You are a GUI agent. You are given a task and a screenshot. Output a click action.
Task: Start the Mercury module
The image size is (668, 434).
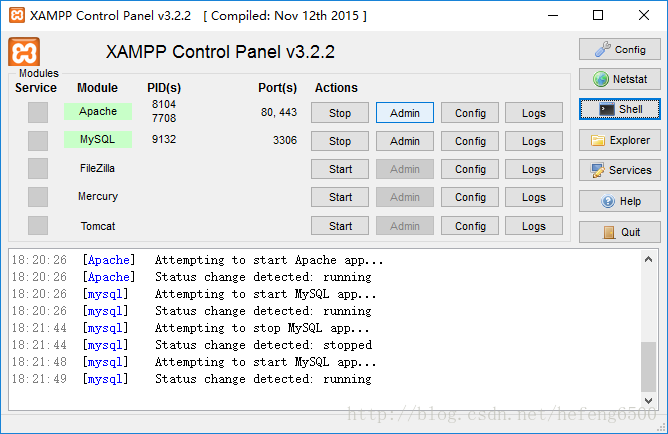tap(340, 197)
